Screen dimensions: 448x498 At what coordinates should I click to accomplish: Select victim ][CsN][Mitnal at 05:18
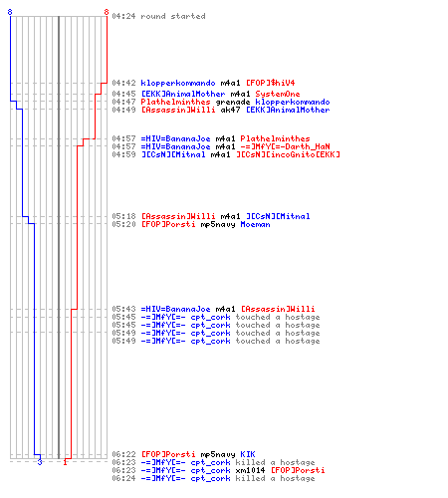click(278, 216)
